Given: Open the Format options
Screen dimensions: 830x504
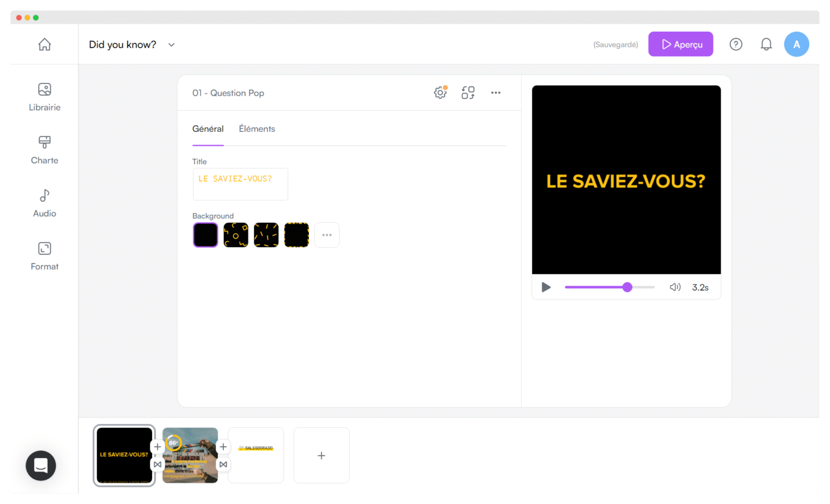Looking at the screenshot, I should [x=44, y=256].
